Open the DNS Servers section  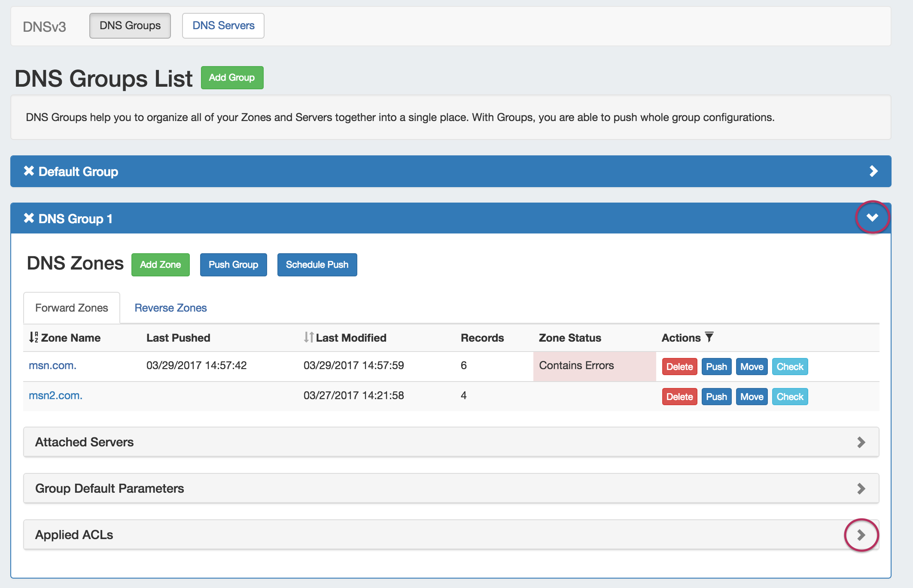[x=223, y=26]
